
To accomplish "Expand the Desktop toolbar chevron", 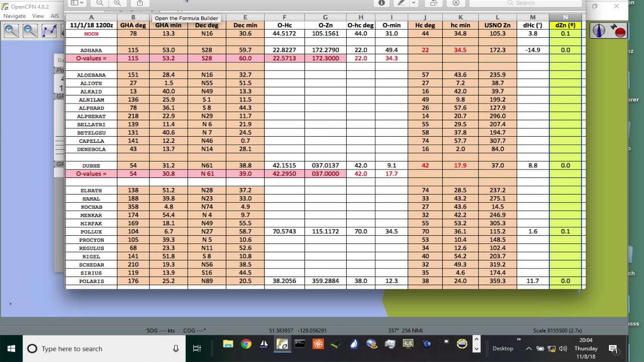I will [x=518, y=340].
